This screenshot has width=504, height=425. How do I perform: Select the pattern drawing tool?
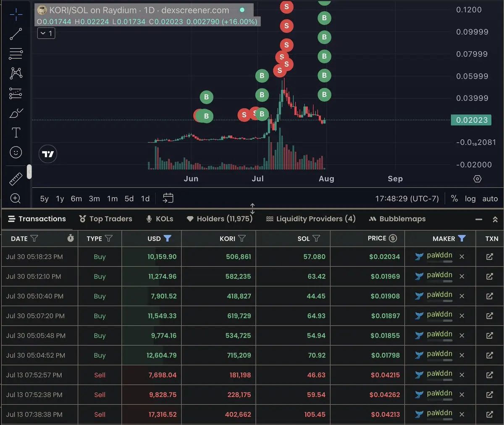(x=16, y=73)
